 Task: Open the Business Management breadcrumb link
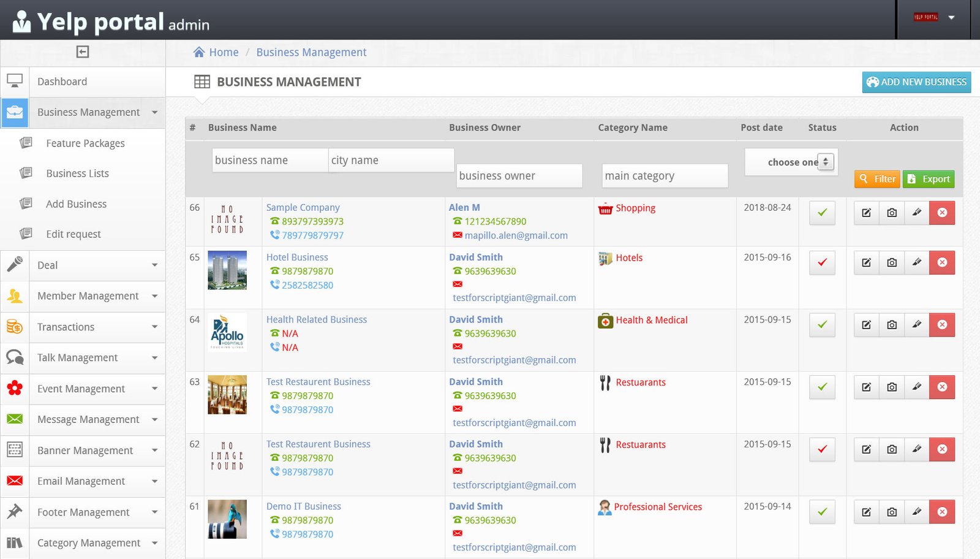311,52
